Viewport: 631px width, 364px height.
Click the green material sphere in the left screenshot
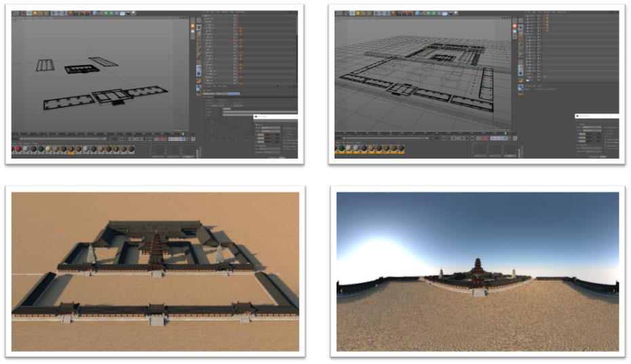pyautogui.click(x=41, y=148)
